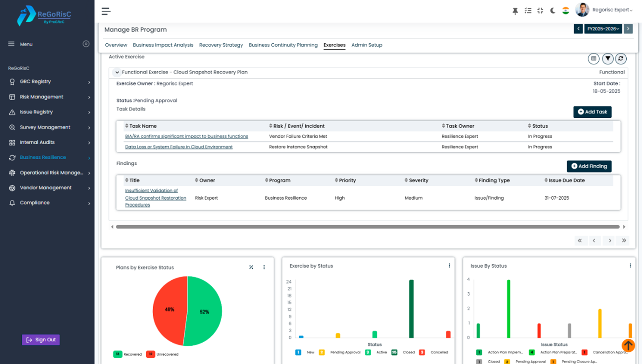Click the scroll-to-top orange arrow button

[x=628, y=345]
